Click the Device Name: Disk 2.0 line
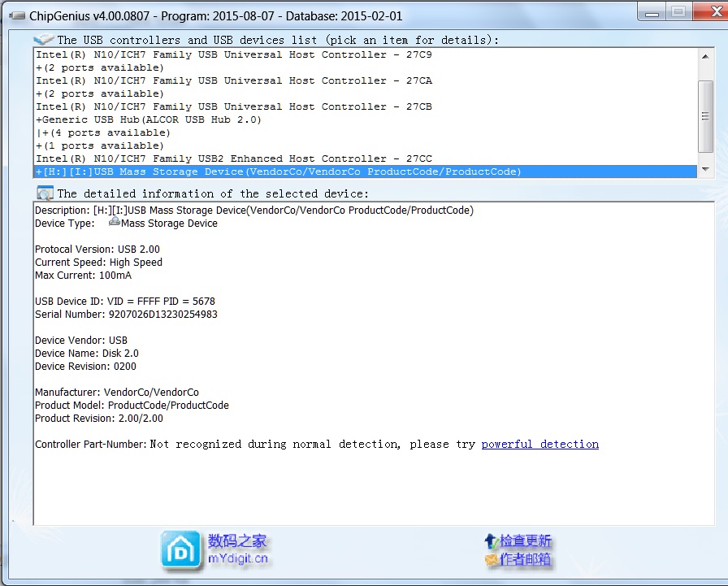This screenshot has width=728, height=586. pos(87,354)
